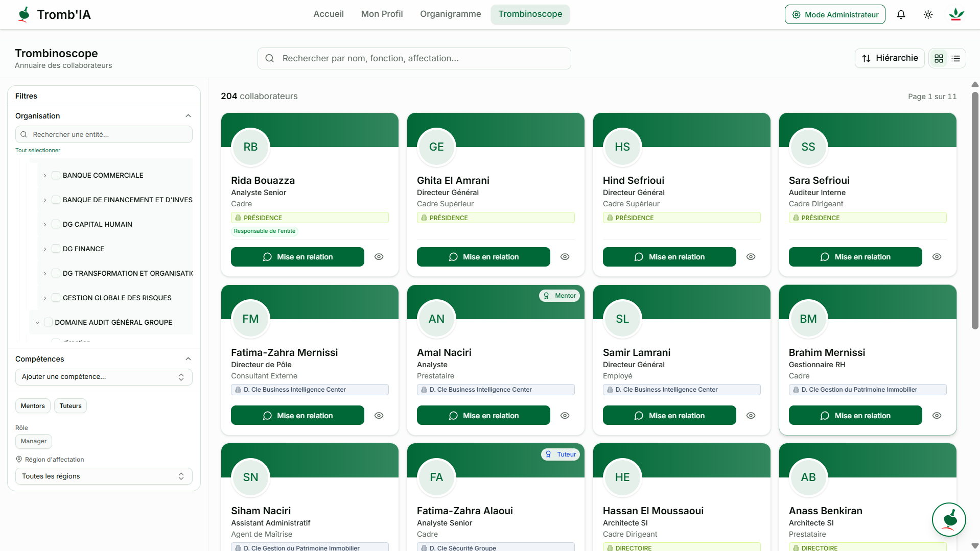This screenshot has width=980, height=551.
Task: Open the user profile avatar menu
Action: click(x=956, y=15)
